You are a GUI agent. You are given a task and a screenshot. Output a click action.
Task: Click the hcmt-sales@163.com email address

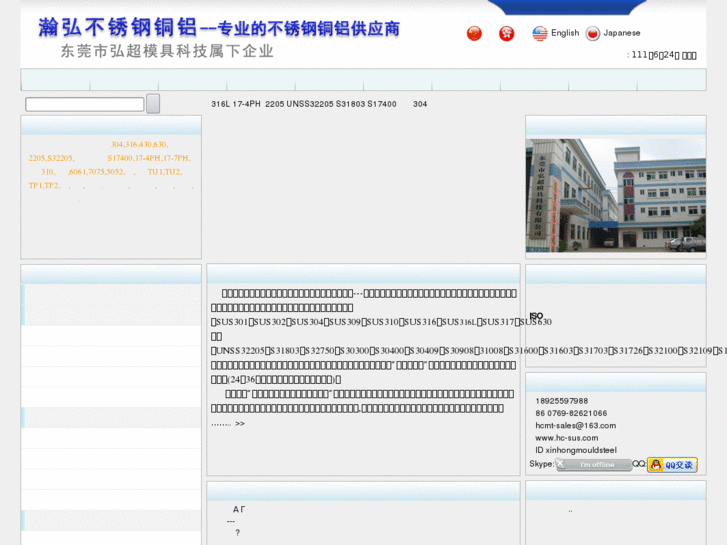coord(575,425)
